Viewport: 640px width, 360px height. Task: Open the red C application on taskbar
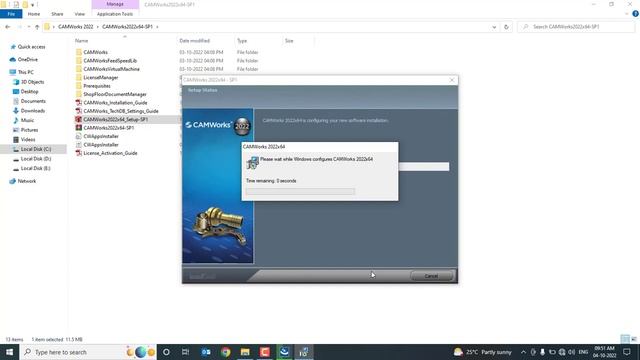pyautogui.click(x=264, y=352)
